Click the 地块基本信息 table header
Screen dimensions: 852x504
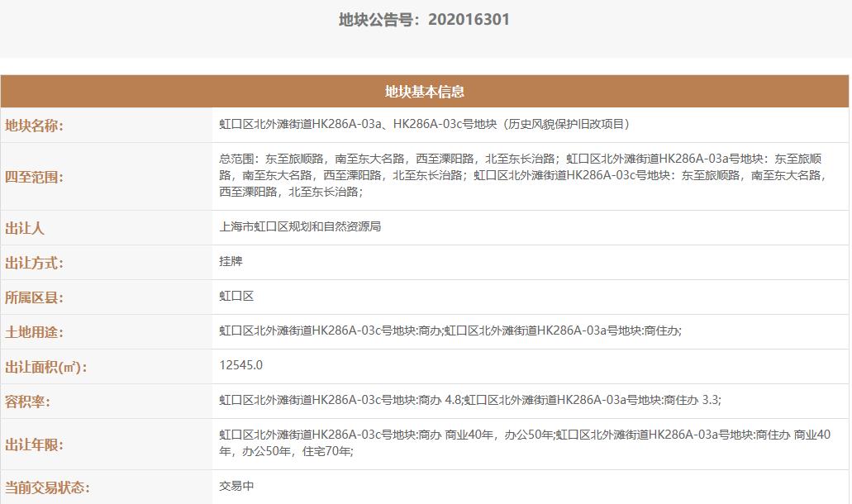[x=425, y=92]
